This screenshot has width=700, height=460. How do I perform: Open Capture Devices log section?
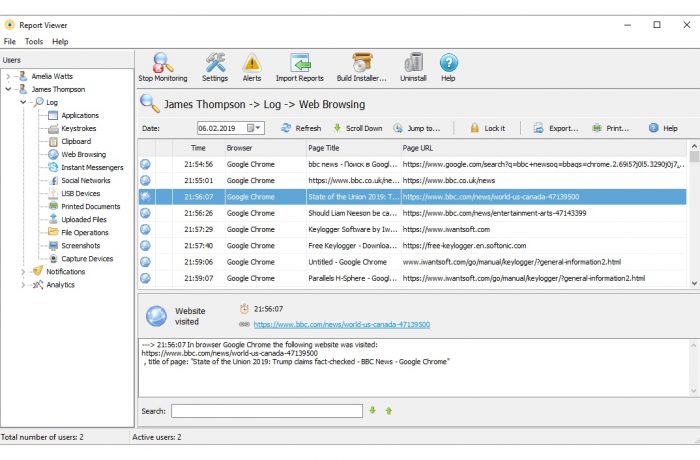point(87,259)
